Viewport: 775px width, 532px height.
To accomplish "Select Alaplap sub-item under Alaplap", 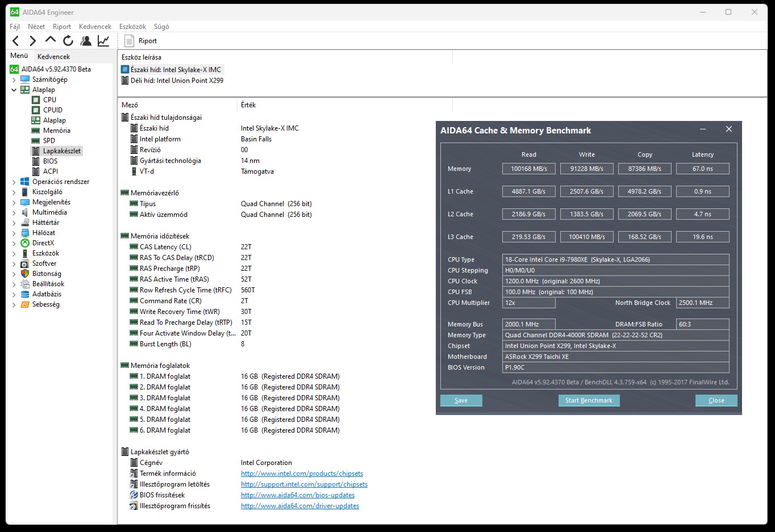I will 54,120.
